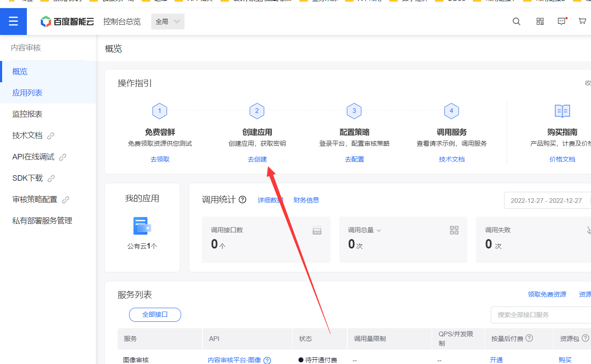This screenshot has width=591, height=364.
Task: Open the QR grid icon in the header
Action: (x=540, y=21)
